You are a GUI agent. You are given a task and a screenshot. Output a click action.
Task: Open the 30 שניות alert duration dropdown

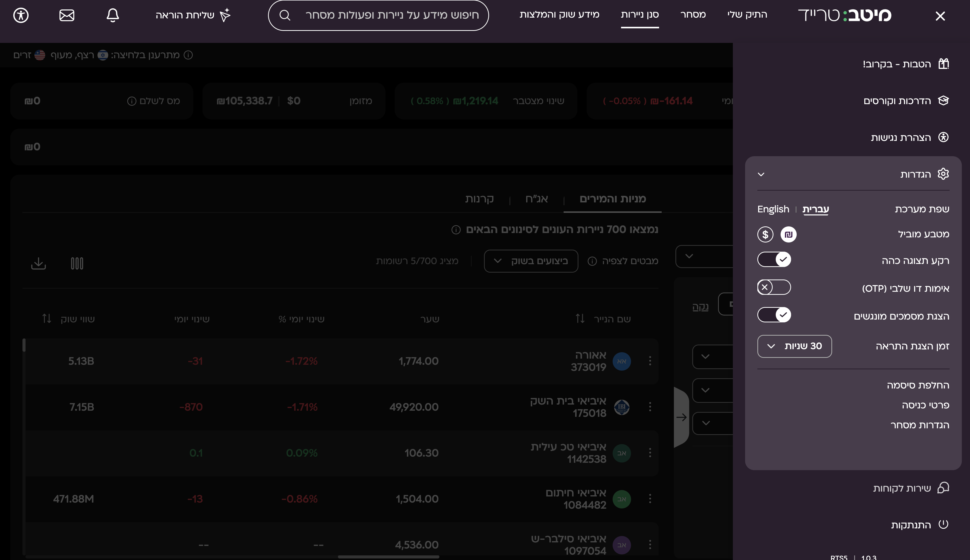(795, 346)
